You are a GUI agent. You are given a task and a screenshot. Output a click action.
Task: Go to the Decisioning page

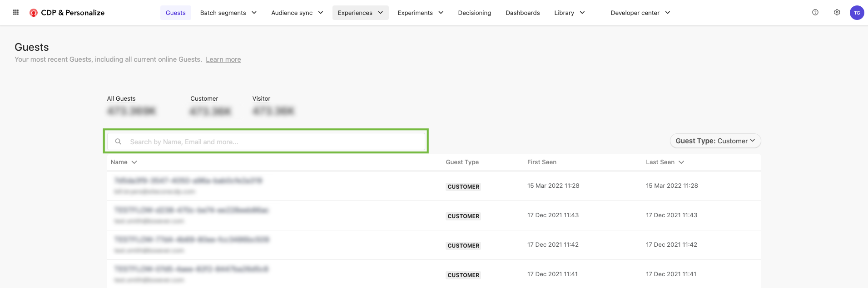(474, 13)
